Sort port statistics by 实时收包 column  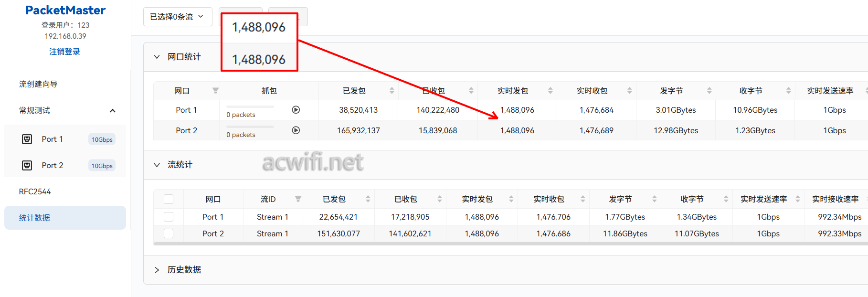coord(629,91)
